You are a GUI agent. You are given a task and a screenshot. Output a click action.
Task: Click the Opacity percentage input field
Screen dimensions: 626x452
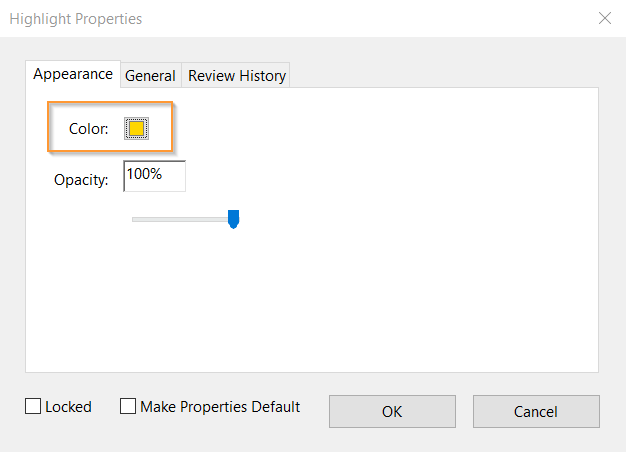(155, 176)
